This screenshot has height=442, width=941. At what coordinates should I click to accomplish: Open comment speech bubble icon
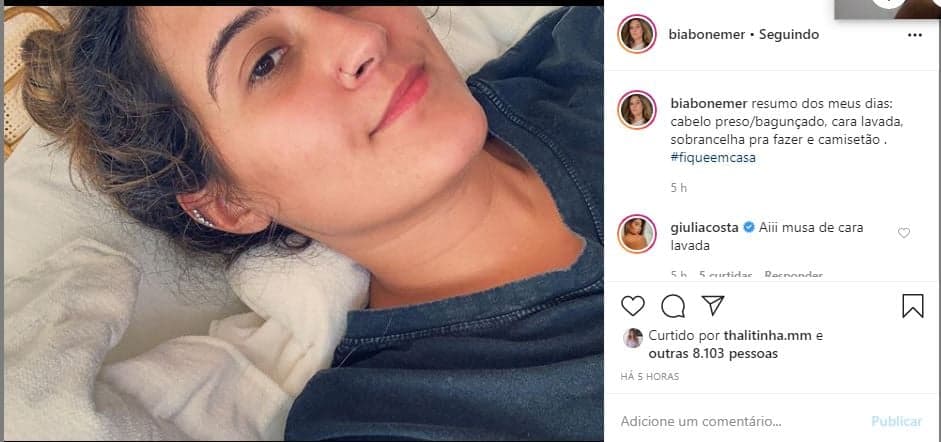click(673, 306)
